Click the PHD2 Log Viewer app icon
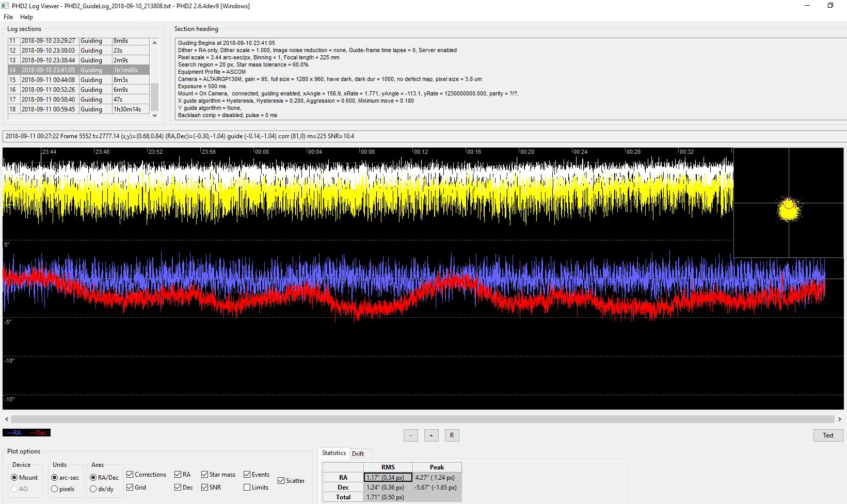Viewport: 847px width, 504px height. click(x=6, y=6)
